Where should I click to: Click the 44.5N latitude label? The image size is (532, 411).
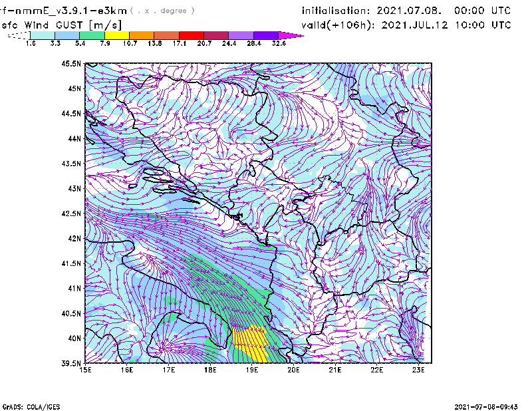[x=71, y=113]
